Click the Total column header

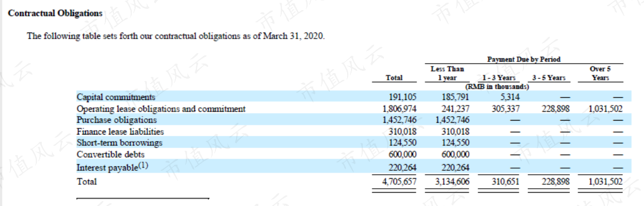tap(395, 78)
